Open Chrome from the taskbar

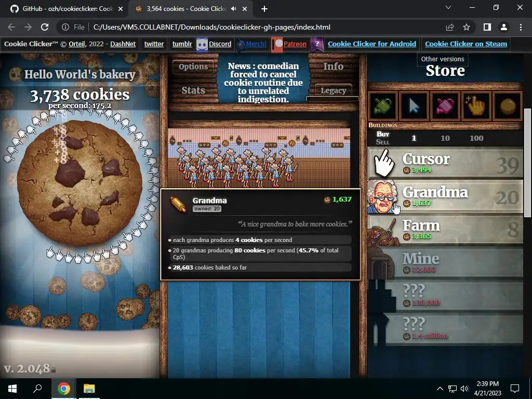click(x=63, y=389)
